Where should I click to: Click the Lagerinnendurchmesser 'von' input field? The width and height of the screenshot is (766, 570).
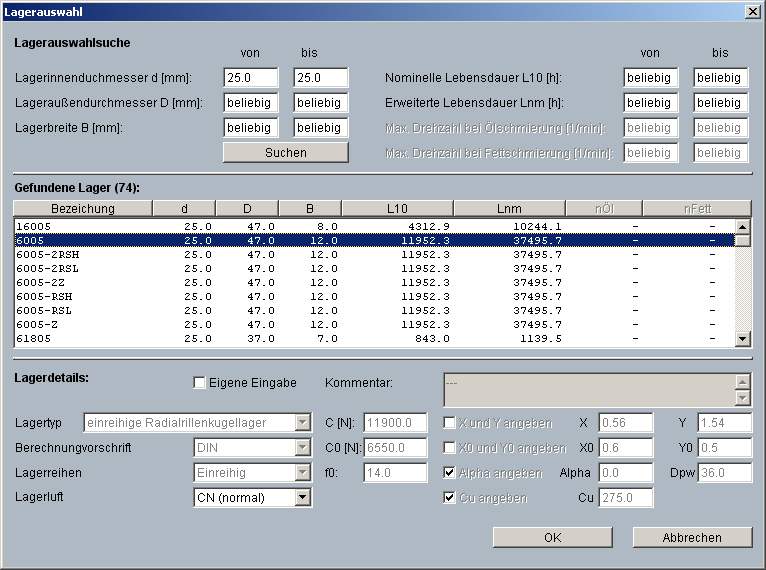[x=251, y=78]
